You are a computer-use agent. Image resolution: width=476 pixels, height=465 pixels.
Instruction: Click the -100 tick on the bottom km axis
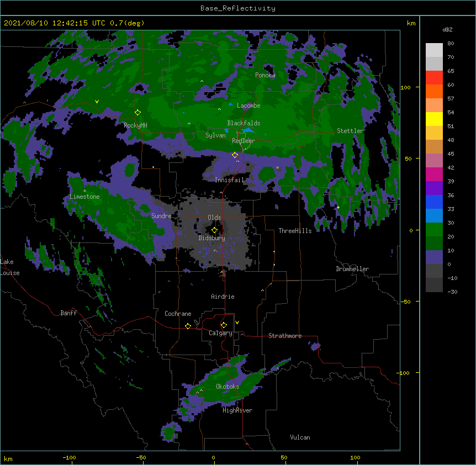pyautogui.click(x=69, y=457)
